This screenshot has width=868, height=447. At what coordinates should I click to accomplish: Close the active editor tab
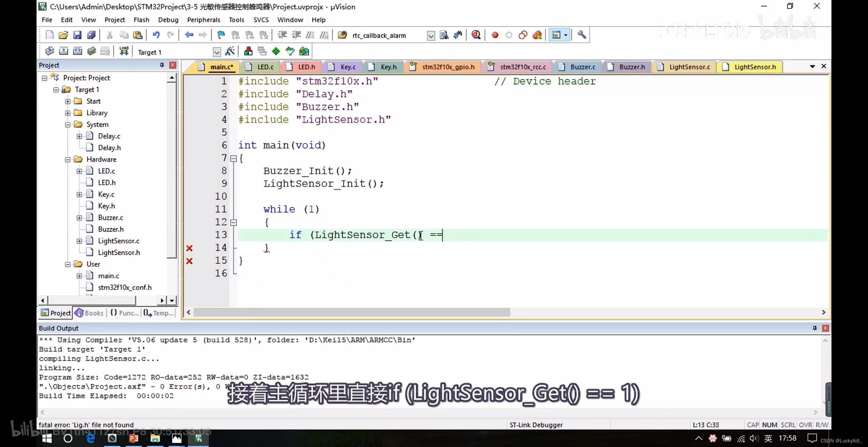tap(824, 66)
